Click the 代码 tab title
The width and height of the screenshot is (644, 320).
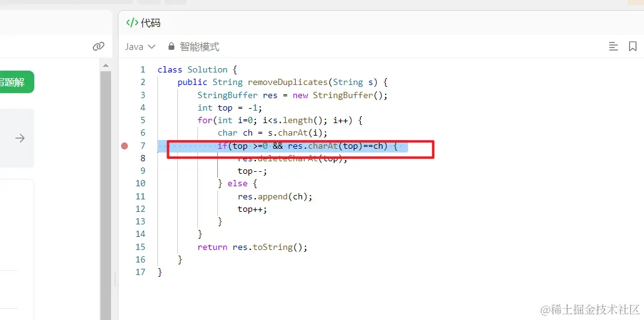[x=150, y=23]
